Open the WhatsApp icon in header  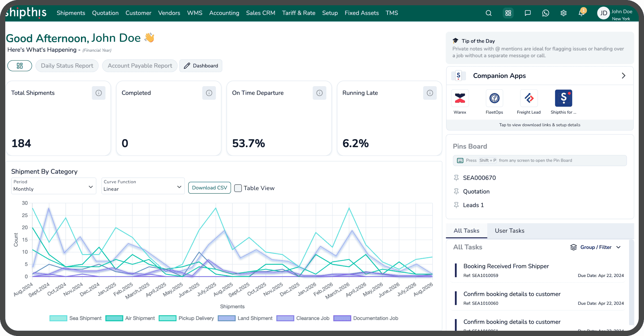pyautogui.click(x=545, y=13)
